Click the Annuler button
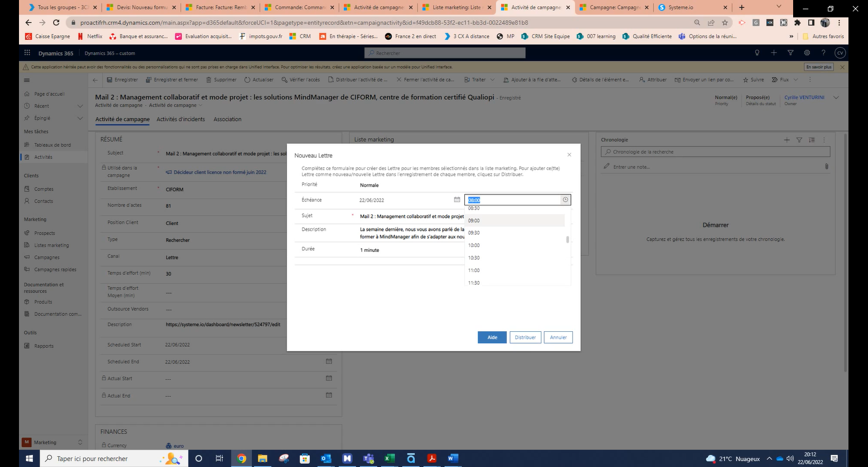 tap(558, 337)
